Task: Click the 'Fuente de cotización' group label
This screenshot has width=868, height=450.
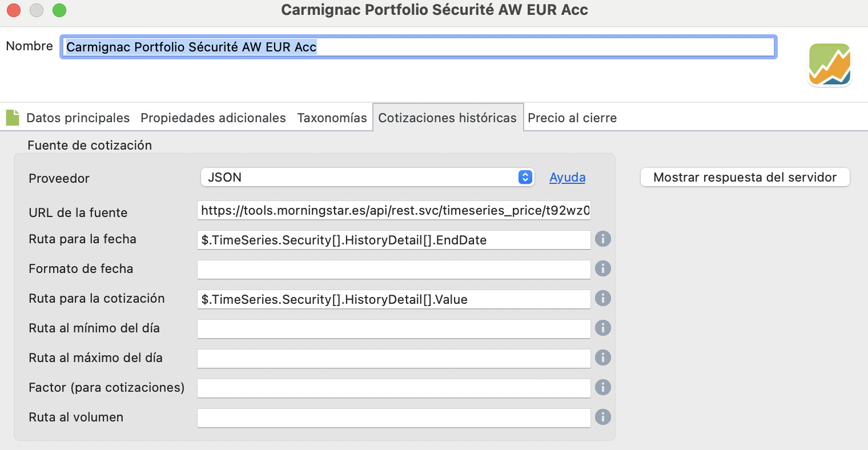Action: [x=90, y=145]
